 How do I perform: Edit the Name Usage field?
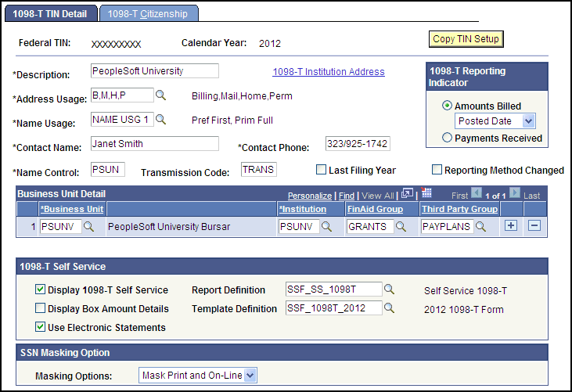coord(122,119)
